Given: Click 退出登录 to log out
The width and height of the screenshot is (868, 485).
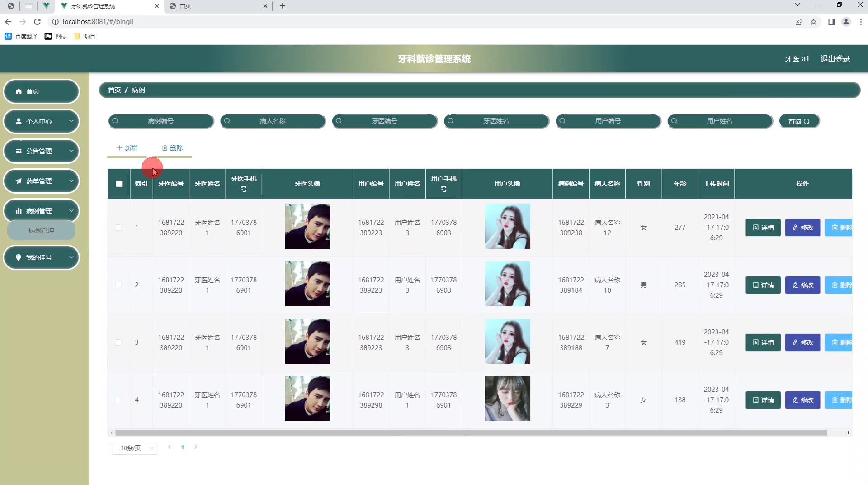Looking at the screenshot, I should [x=835, y=59].
